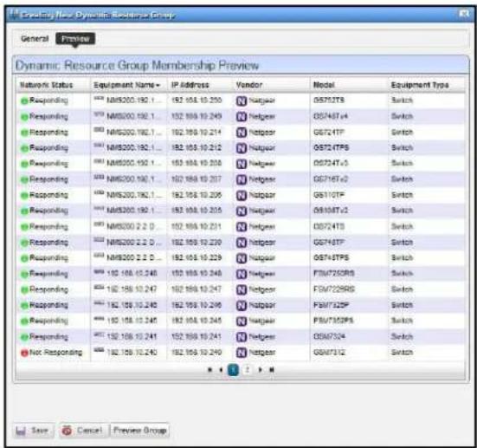477x448 pixels.
Task: Go to the first page of results
Action: coord(209,370)
